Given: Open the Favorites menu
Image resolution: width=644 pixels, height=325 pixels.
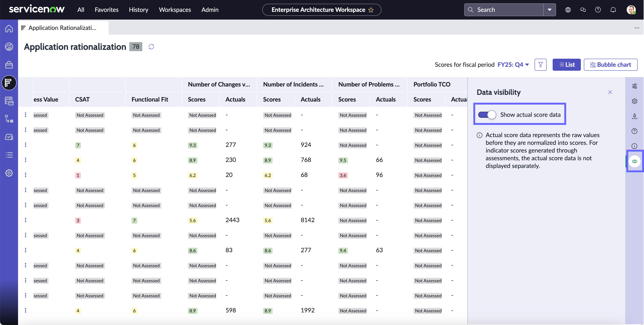Looking at the screenshot, I should click(x=107, y=10).
